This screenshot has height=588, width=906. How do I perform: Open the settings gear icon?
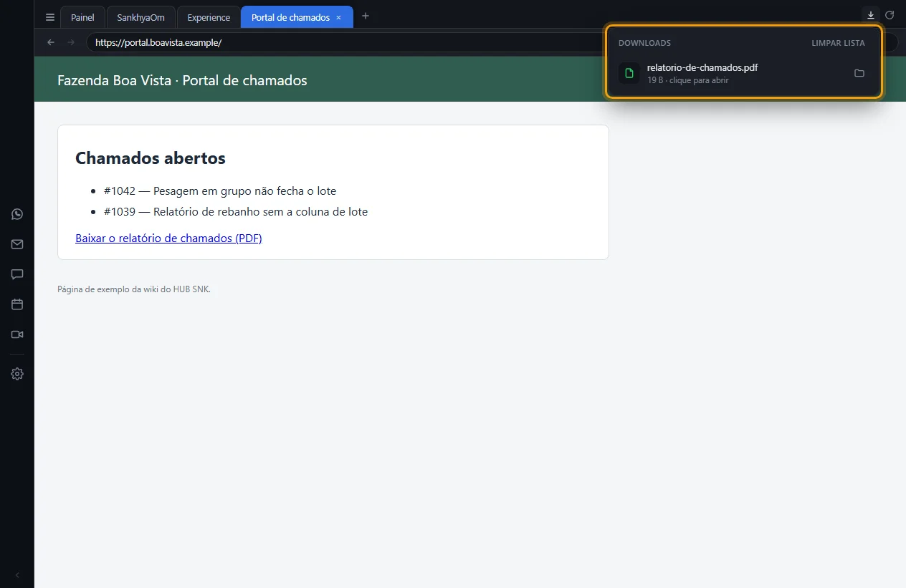click(17, 374)
